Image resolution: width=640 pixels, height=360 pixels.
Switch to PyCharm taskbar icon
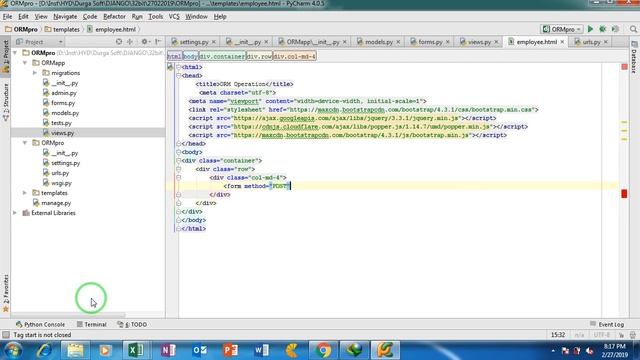click(x=385, y=350)
